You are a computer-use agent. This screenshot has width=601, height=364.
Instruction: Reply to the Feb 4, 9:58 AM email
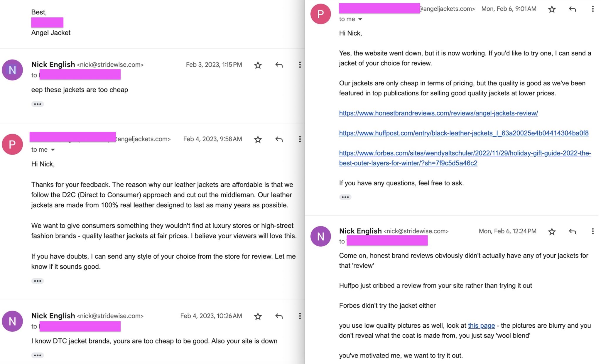279,139
